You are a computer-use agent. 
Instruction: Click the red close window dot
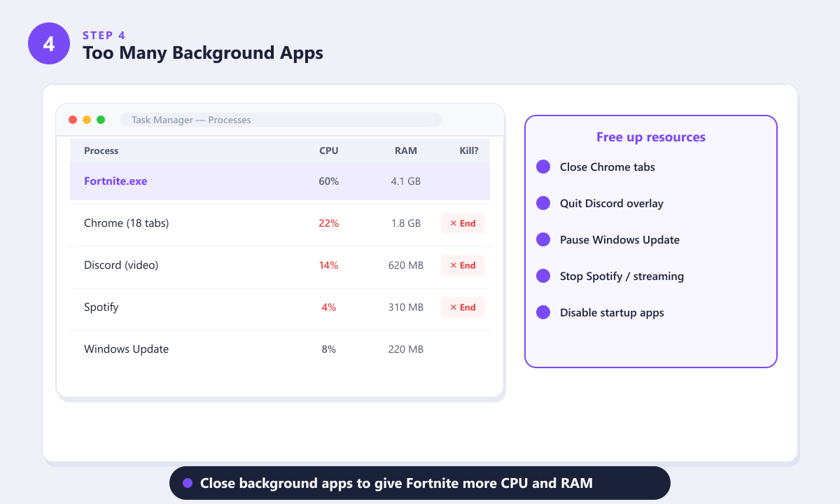73,120
